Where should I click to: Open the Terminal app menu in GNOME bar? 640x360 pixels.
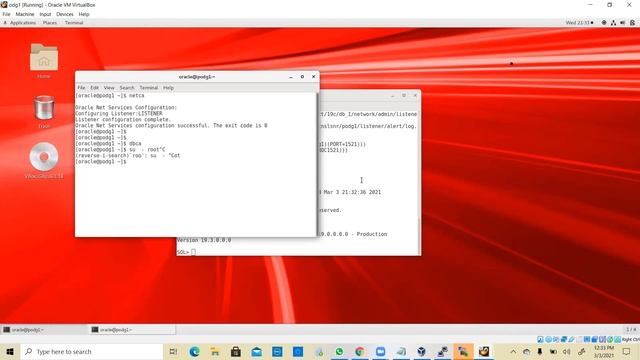[x=74, y=23]
